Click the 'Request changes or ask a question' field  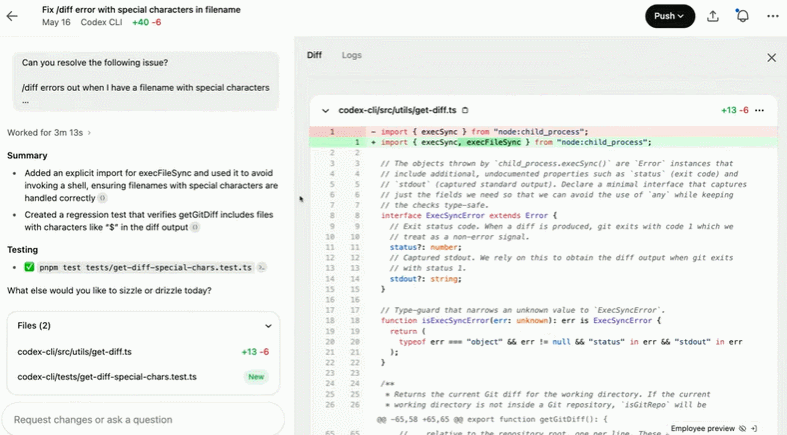pyautogui.click(x=143, y=419)
